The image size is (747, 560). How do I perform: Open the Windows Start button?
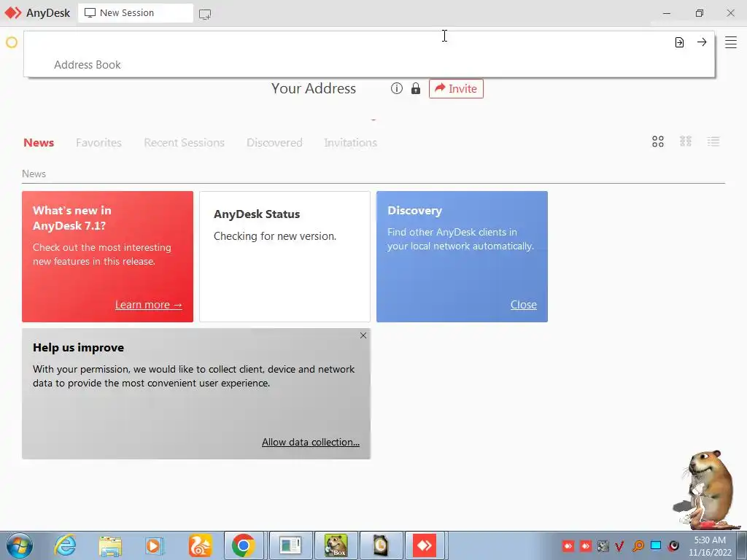coord(19,545)
